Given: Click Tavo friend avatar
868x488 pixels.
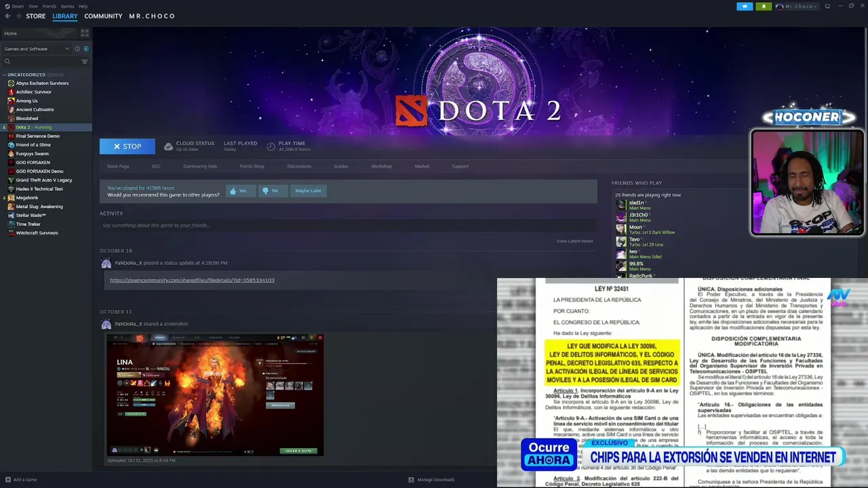Looking at the screenshot, I should 620,242.
